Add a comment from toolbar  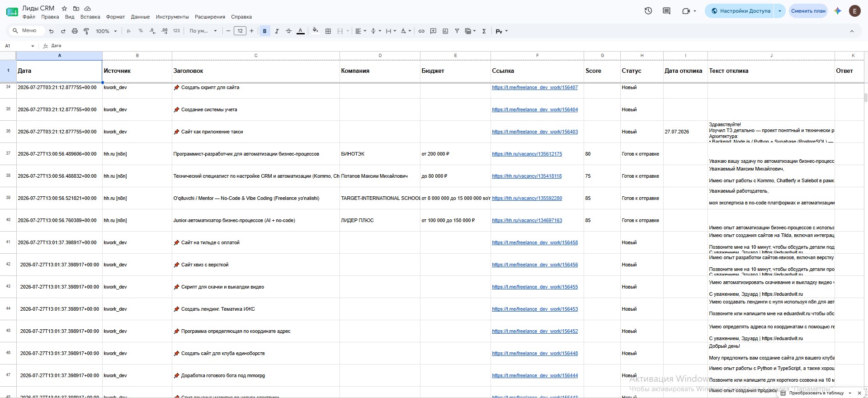433,31
